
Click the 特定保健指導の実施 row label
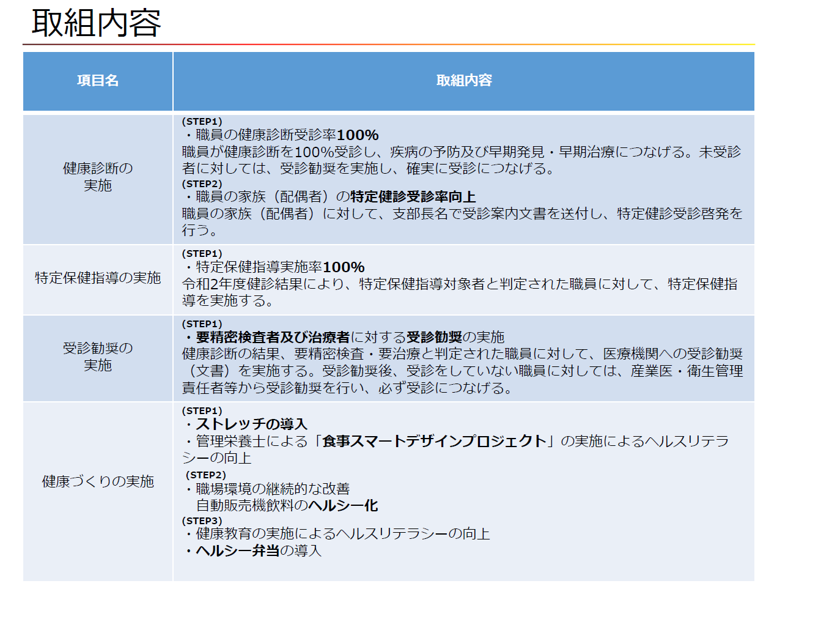pyautogui.click(x=98, y=278)
